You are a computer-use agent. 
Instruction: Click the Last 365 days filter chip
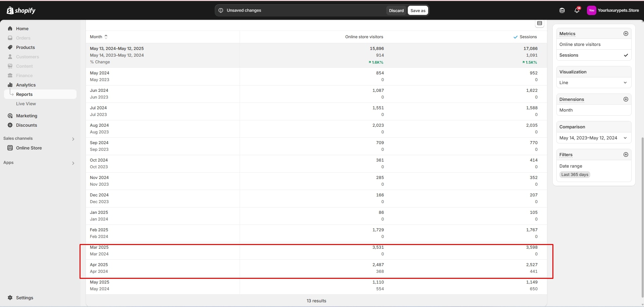(x=575, y=175)
